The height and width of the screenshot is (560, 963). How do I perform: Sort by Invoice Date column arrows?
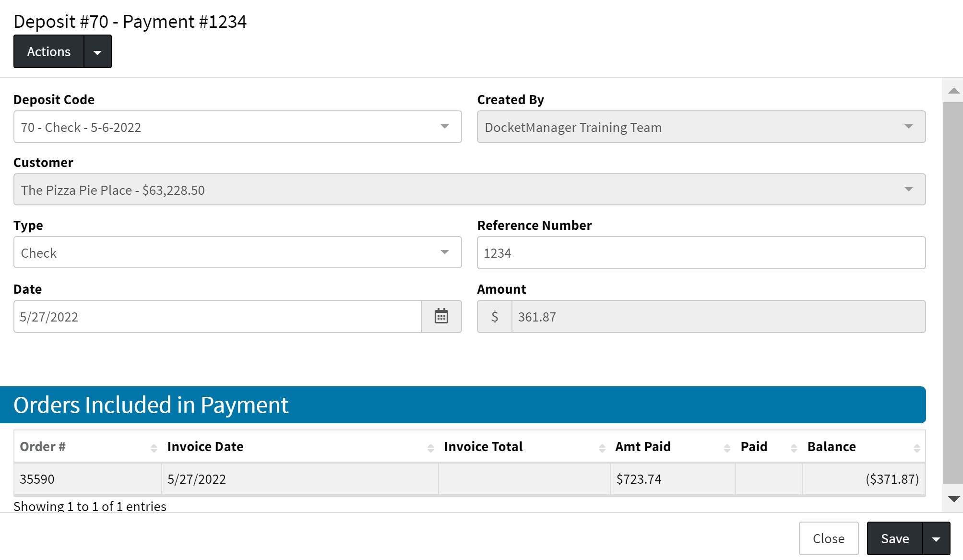pos(430,448)
